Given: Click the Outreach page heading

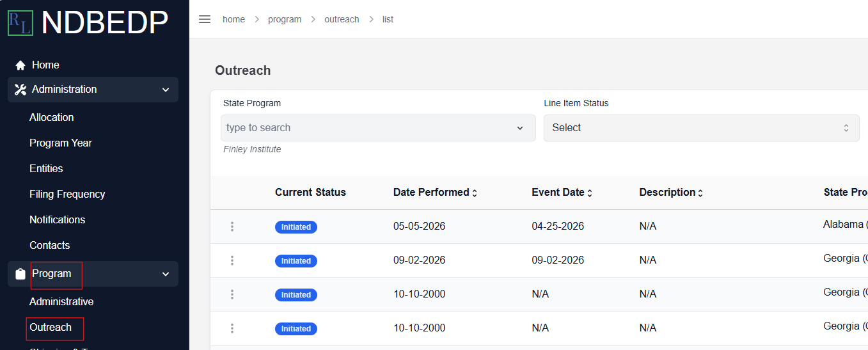Looking at the screenshot, I should pyautogui.click(x=242, y=70).
